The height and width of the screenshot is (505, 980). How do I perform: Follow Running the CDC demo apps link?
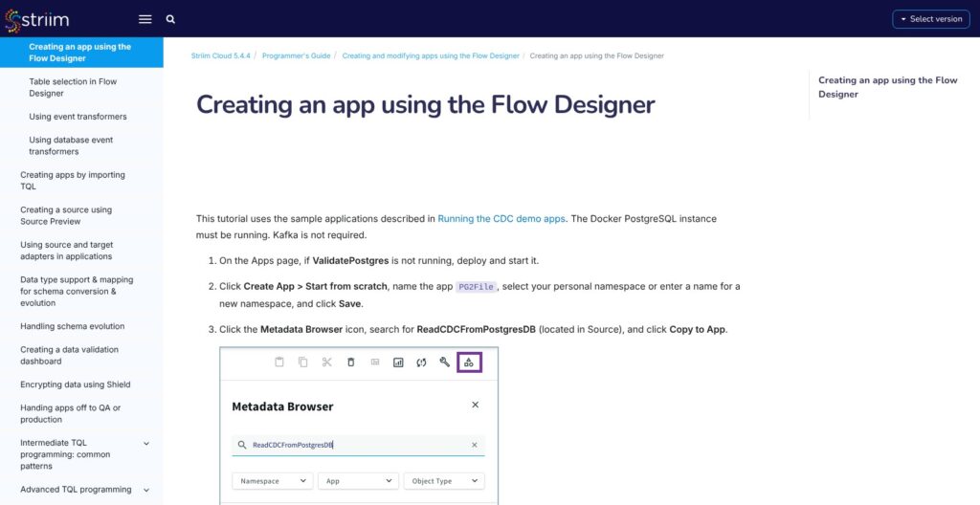coord(501,219)
